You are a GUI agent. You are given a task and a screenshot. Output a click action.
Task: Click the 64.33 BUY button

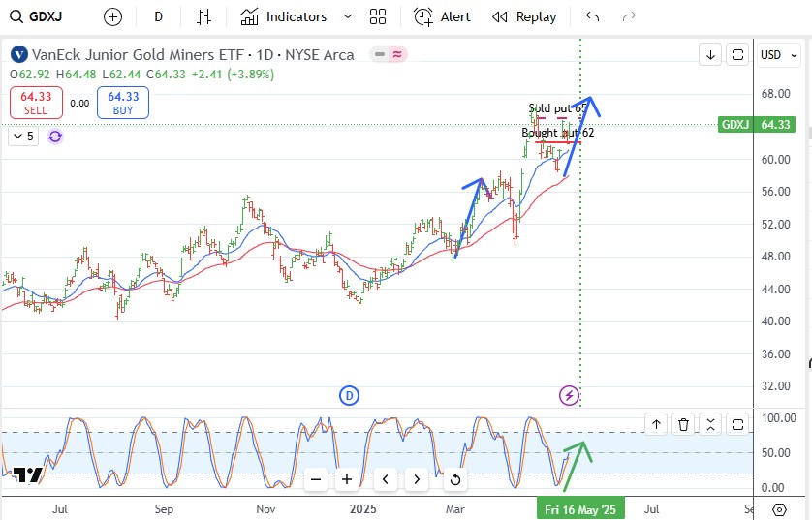coord(123,103)
